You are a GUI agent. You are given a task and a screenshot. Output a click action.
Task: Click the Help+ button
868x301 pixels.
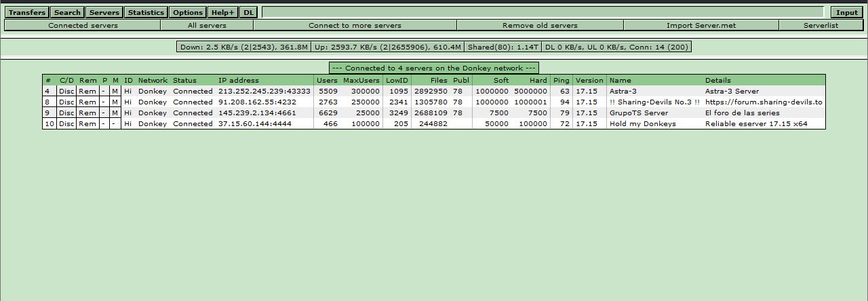coord(222,12)
